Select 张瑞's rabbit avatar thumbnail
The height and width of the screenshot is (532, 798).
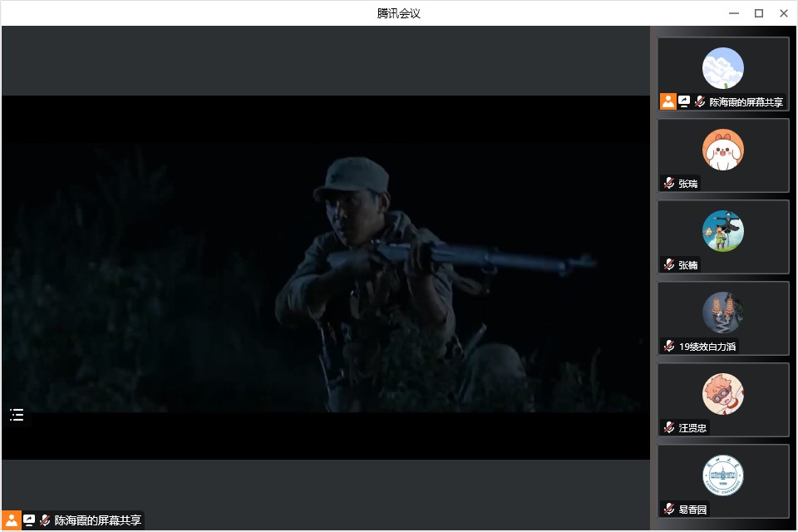[x=722, y=150]
